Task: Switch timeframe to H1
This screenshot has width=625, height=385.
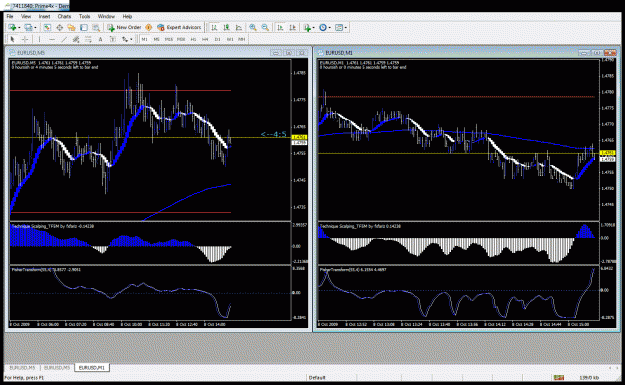Action: pos(193,39)
